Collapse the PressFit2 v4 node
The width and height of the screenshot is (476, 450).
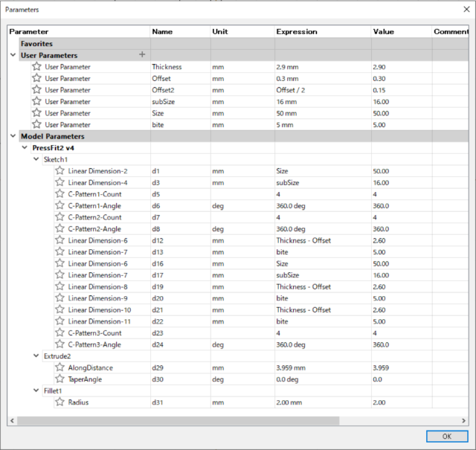coord(25,147)
